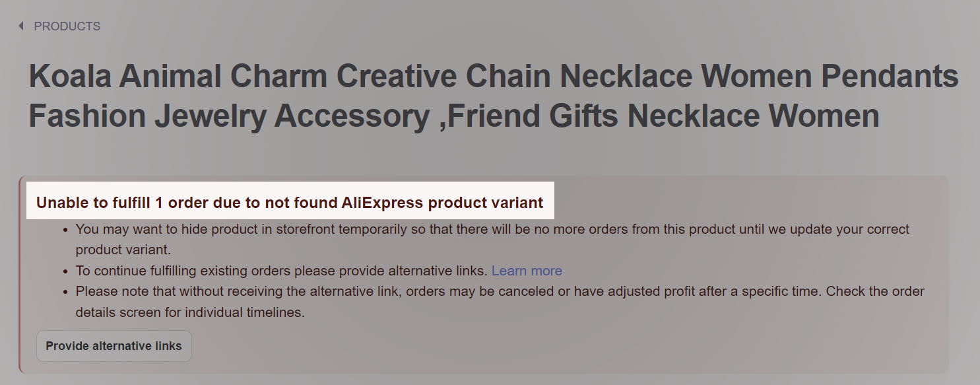Click the 'Fashion Jewelry Accessory' title line
The height and width of the screenshot is (385, 980).
tap(228, 116)
